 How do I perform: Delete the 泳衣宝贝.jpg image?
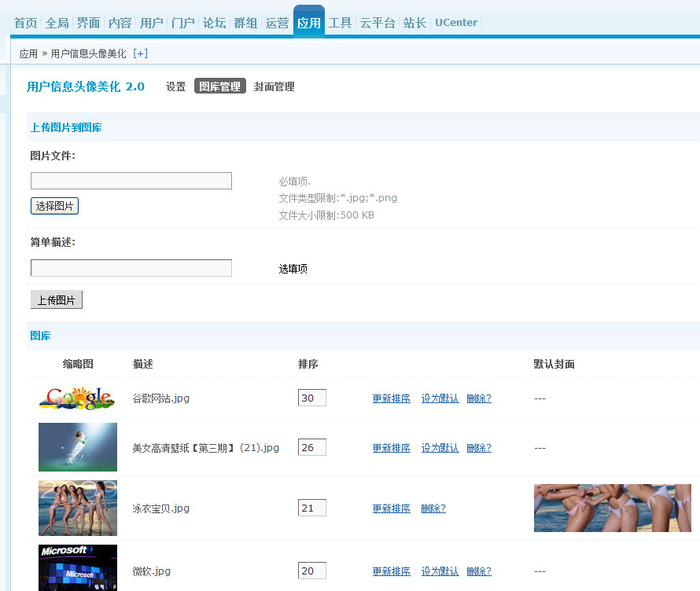[x=433, y=508]
